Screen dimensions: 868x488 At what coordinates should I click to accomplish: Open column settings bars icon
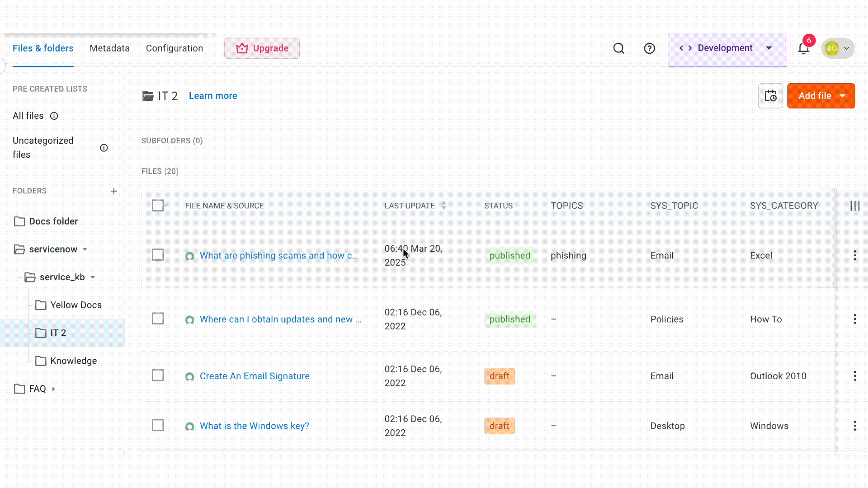tap(854, 206)
